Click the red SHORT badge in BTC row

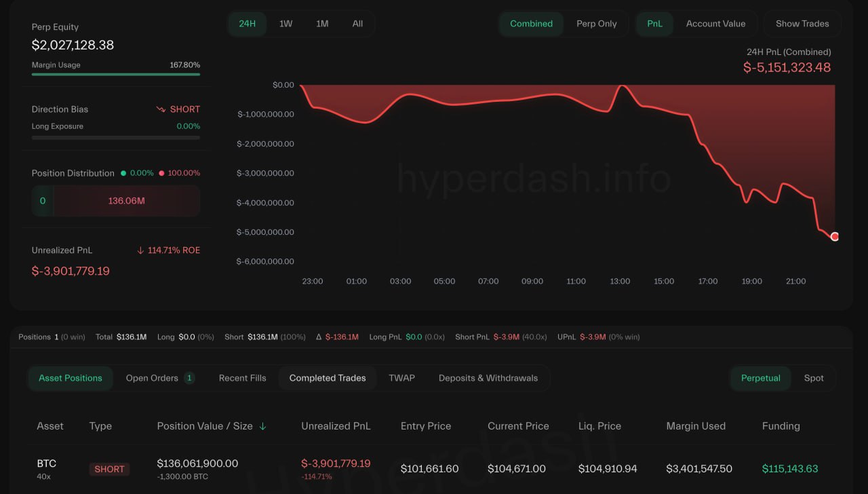pyautogui.click(x=109, y=469)
